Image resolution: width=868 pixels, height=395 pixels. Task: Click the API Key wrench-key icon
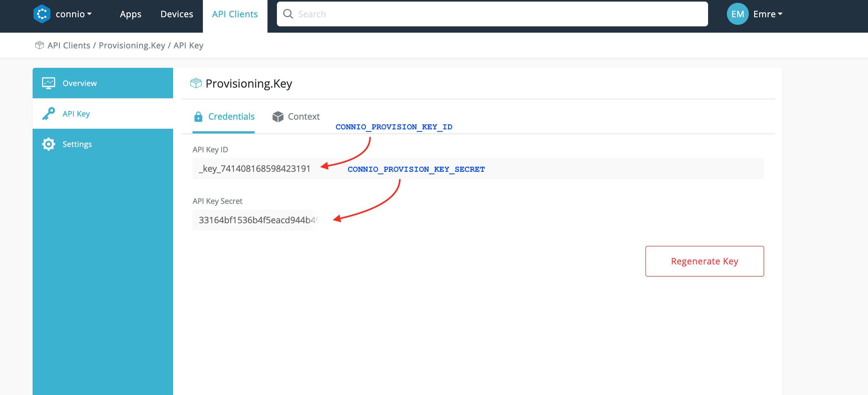49,114
